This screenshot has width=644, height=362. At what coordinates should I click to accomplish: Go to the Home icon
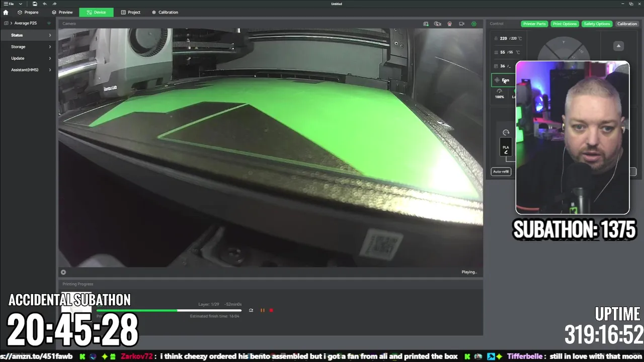pyautogui.click(x=6, y=12)
